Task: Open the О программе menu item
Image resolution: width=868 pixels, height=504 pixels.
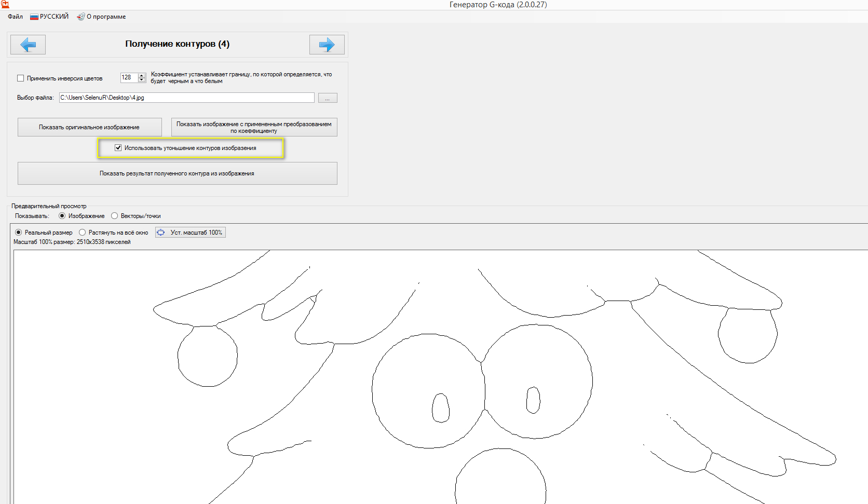Action: click(102, 17)
